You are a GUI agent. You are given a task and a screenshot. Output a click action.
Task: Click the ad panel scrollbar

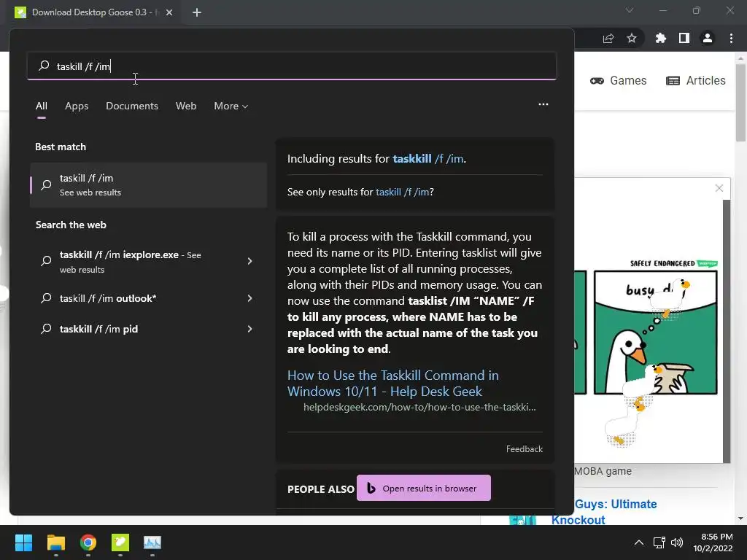727,331
